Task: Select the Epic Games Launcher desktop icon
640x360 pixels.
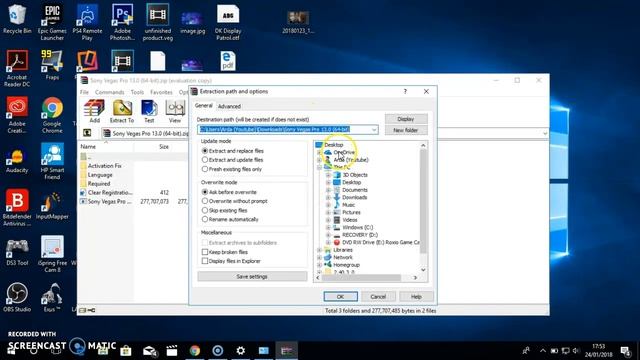Action: (x=52, y=22)
